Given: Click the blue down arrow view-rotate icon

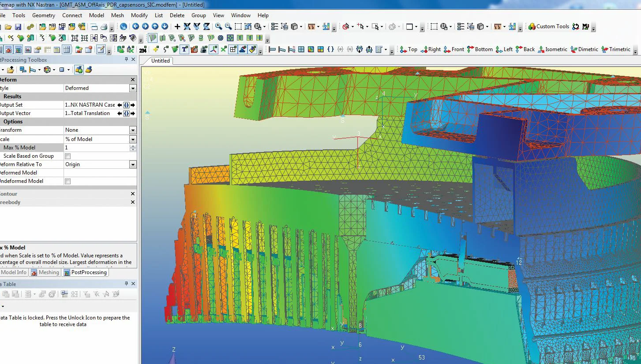Looking at the screenshot, I should 165,26.
